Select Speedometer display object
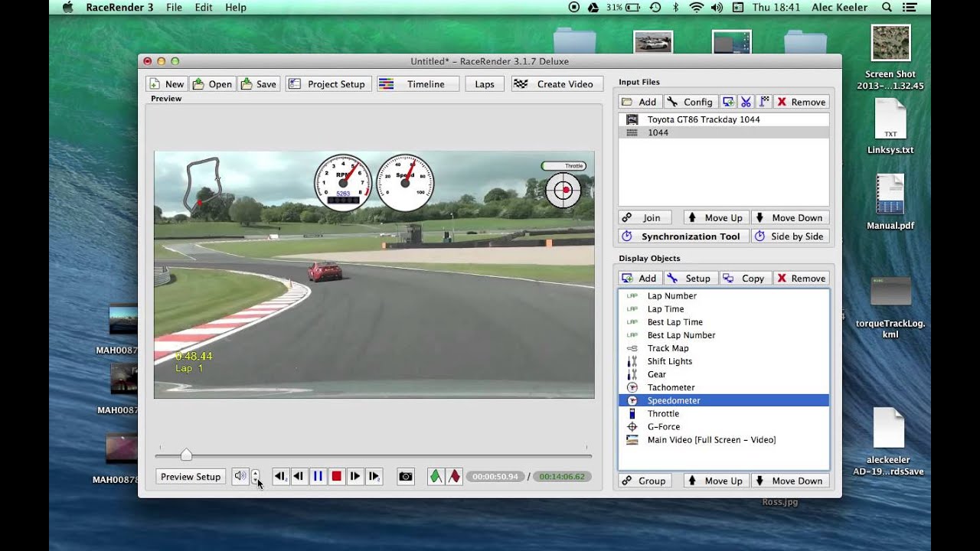Screen dimensions: 980x551 point(724,400)
